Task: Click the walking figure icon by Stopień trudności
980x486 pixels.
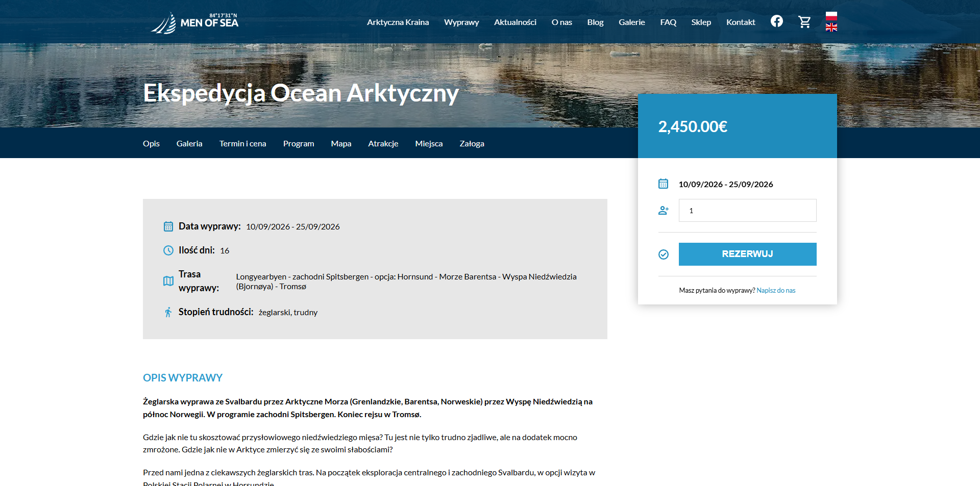Action: point(168,312)
